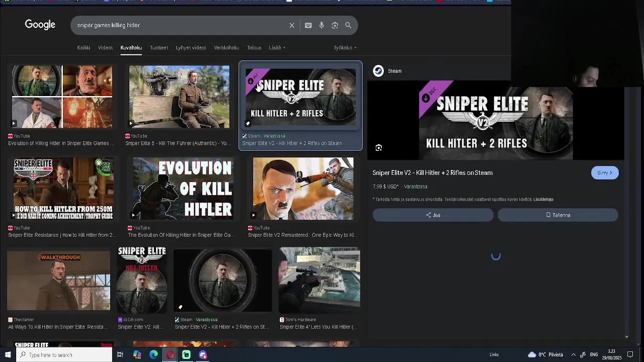Click the YouTube source label under Sniper Elite 5 result
The image size is (644, 362).
click(x=136, y=136)
